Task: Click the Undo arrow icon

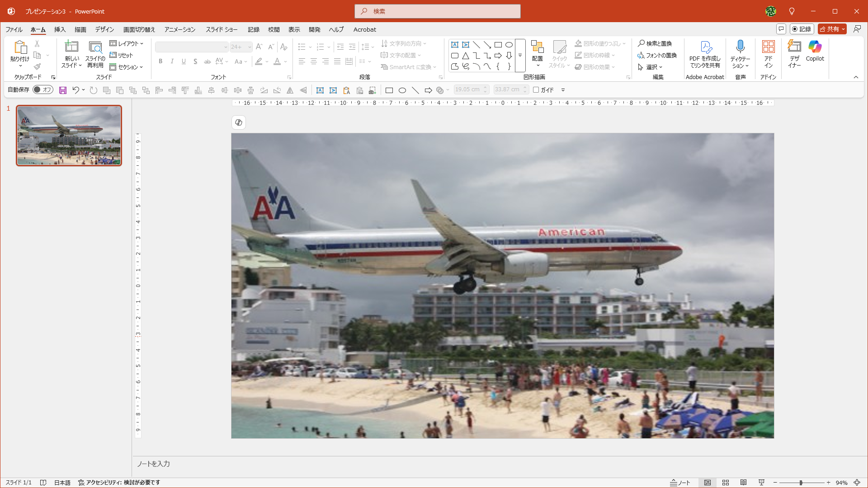Action: click(x=75, y=90)
